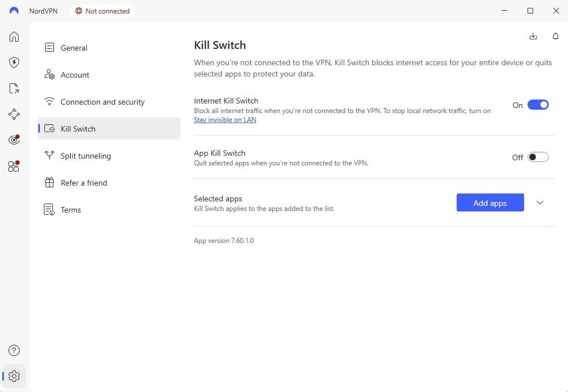The image size is (568, 392).
Task: Open the Stay invisible on LAN link
Action: [225, 120]
